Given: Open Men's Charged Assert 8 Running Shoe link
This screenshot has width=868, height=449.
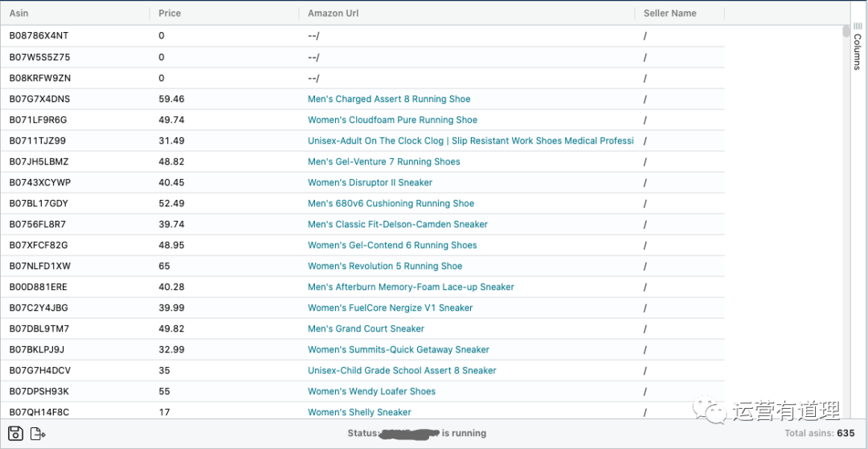Looking at the screenshot, I should pyautogui.click(x=389, y=100).
